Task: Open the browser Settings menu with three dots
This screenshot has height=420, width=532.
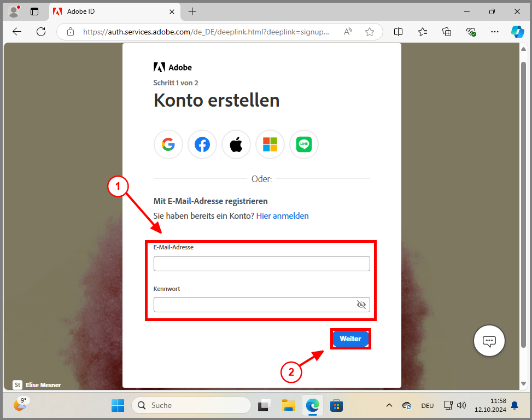Action: pos(494,32)
